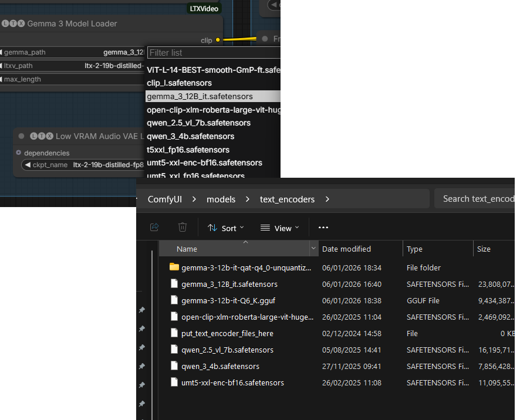
Task: Select the gemma-3-12b-it-Q6_K.gguf file
Action: tap(228, 301)
